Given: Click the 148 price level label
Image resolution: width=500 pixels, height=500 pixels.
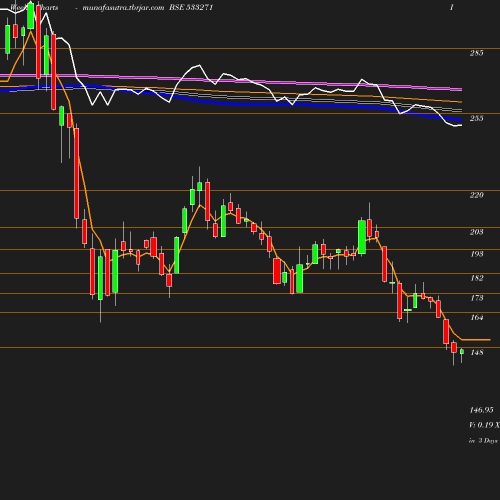Looking at the screenshot, I should point(477,352).
